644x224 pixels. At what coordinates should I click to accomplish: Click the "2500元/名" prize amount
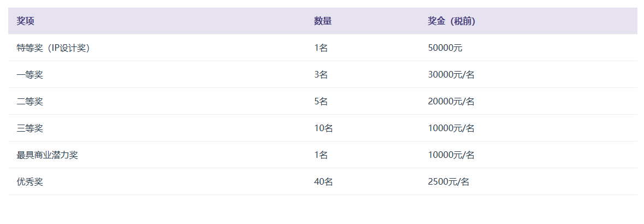coord(448,182)
